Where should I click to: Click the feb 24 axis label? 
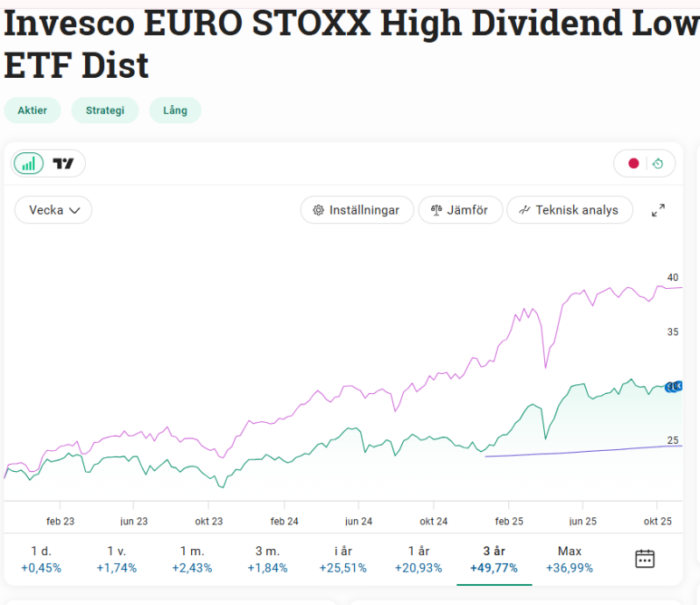[284, 521]
